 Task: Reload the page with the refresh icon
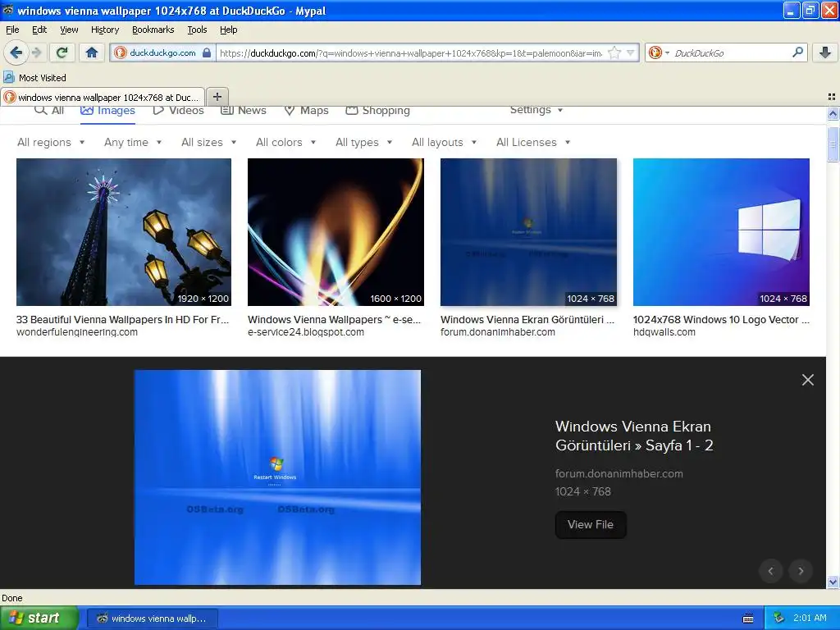point(62,52)
